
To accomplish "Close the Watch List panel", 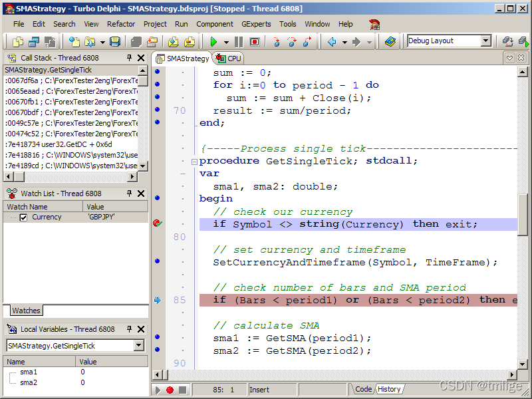I will [141, 194].
